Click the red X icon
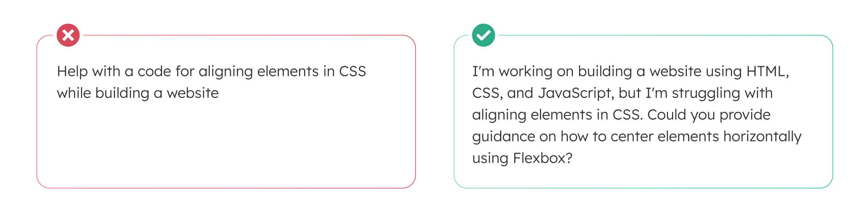Viewport: 868px width, 217px height. 68,35
